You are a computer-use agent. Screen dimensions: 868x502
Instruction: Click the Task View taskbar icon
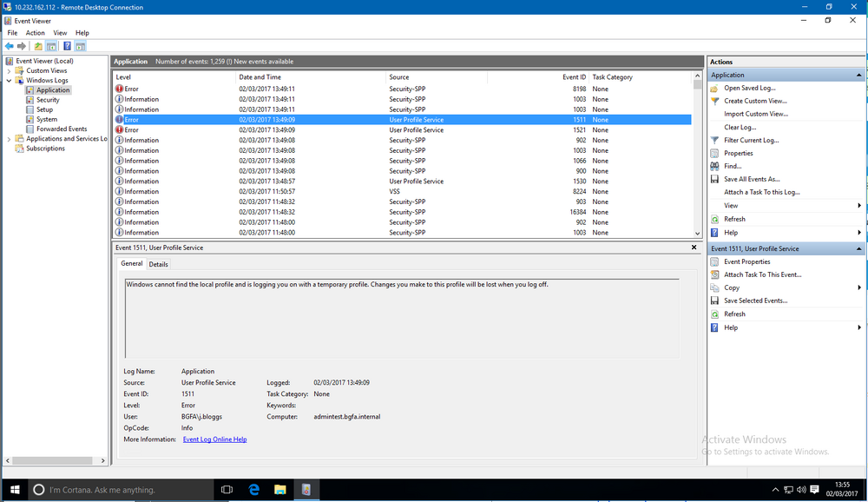(x=227, y=490)
